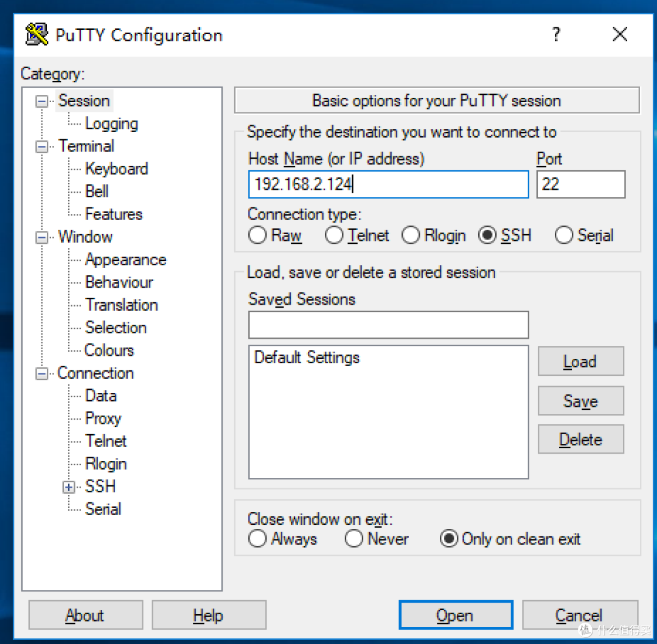Open the Serial category in tree
This screenshot has height=644, width=657.
103,509
